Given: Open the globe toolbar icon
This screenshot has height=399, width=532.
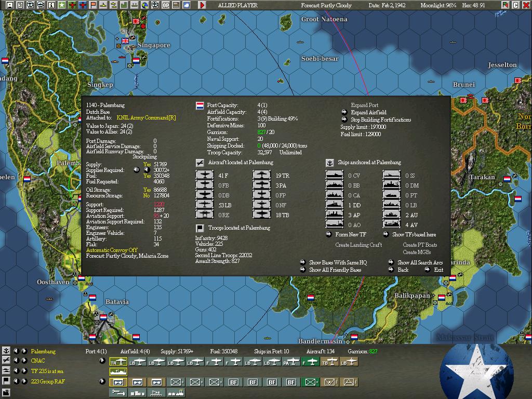Looking at the screenshot, I should coord(144,5).
